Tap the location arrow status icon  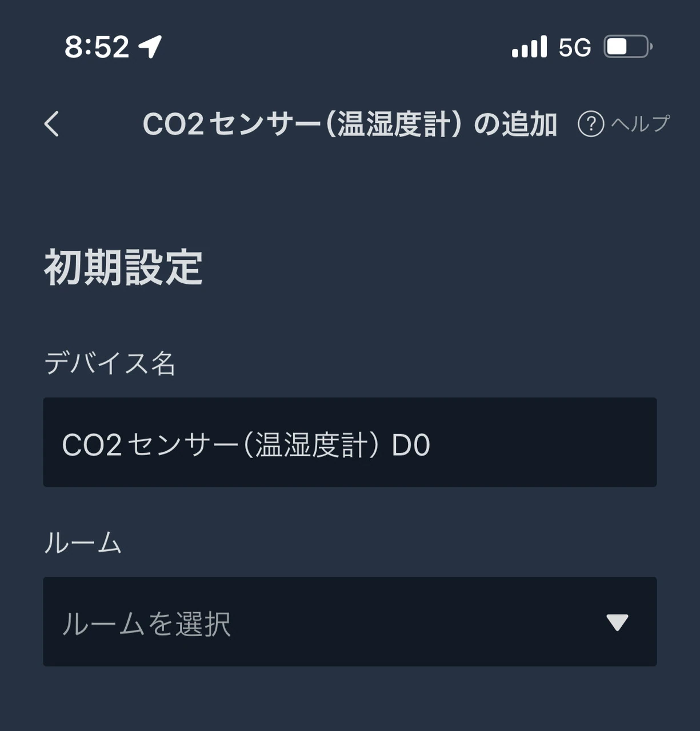pyautogui.click(x=151, y=47)
